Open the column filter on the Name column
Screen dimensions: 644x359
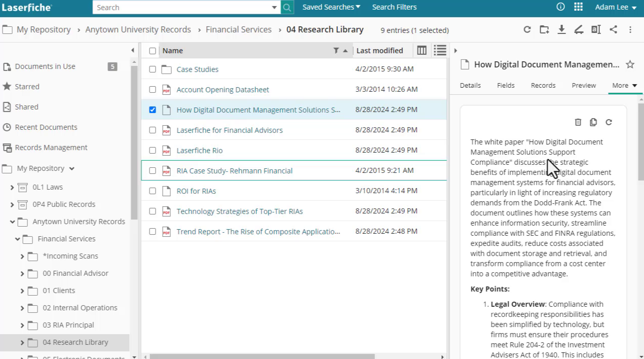pyautogui.click(x=336, y=50)
